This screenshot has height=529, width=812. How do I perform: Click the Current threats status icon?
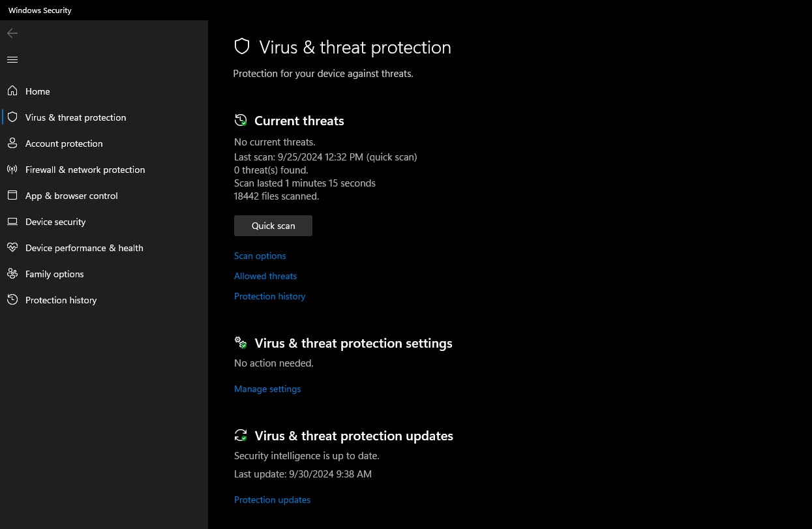tap(241, 120)
